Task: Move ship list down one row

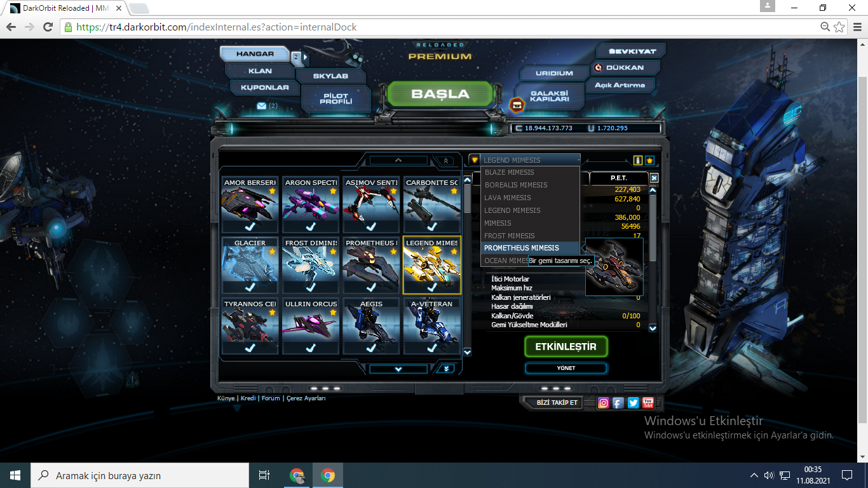Action: pyautogui.click(x=398, y=369)
